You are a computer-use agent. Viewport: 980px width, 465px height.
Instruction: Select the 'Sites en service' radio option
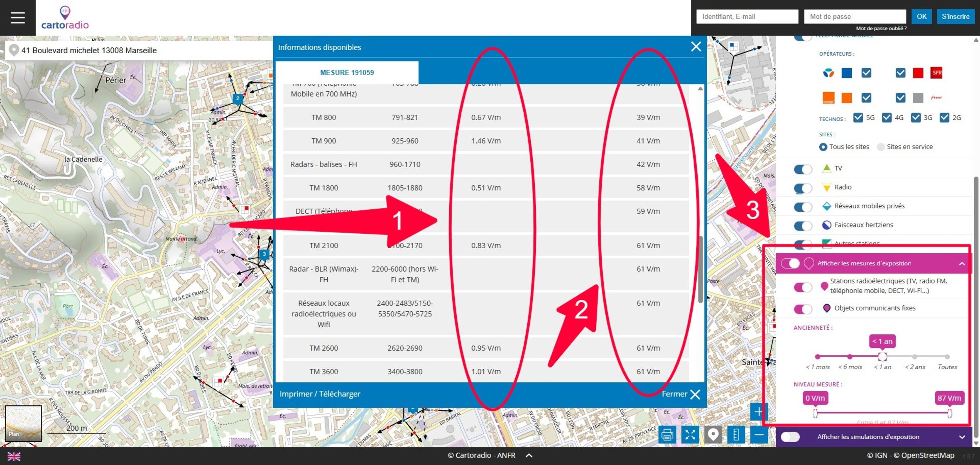coord(881,147)
